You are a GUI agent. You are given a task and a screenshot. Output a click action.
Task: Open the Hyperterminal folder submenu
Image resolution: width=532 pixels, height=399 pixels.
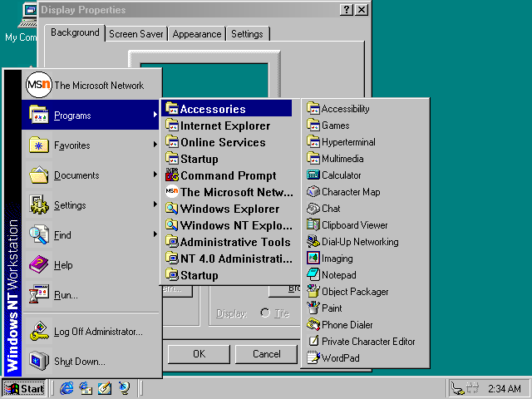pyautogui.click(x=366, y=142)
